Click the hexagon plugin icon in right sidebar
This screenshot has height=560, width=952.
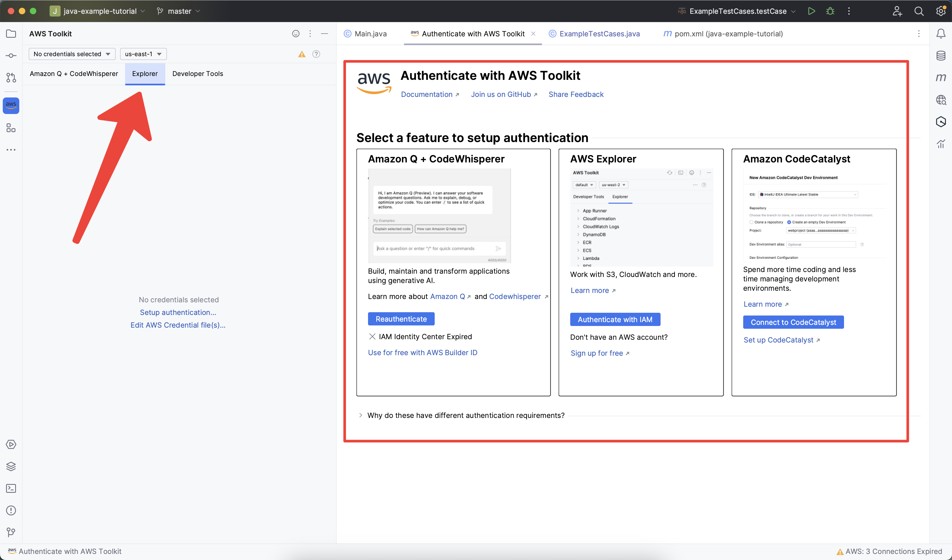[x=941, y=122]
